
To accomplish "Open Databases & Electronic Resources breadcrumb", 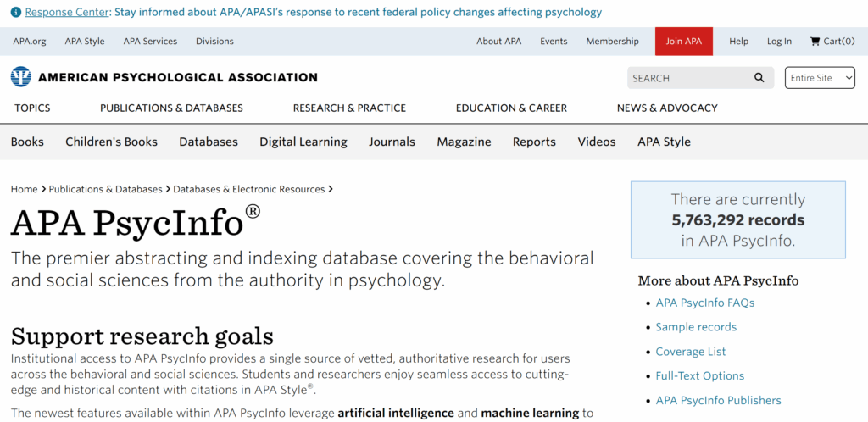I will [248, 189].
